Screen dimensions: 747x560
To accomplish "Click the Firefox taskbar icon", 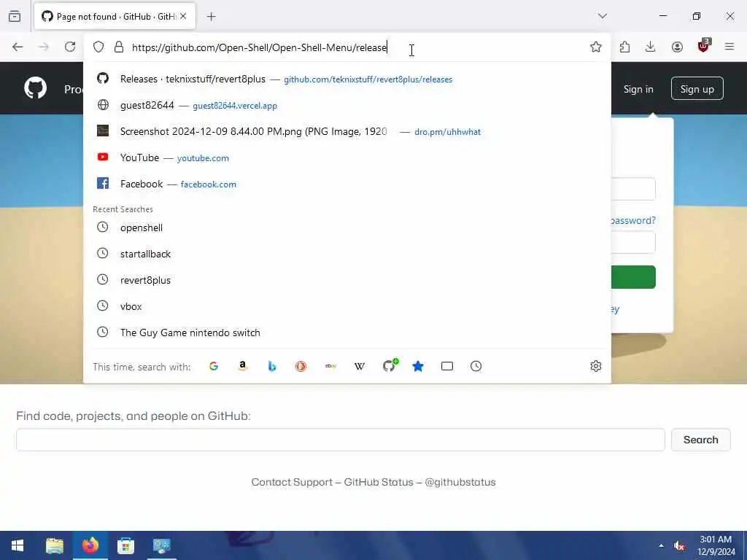I will [x=90, y=545].
